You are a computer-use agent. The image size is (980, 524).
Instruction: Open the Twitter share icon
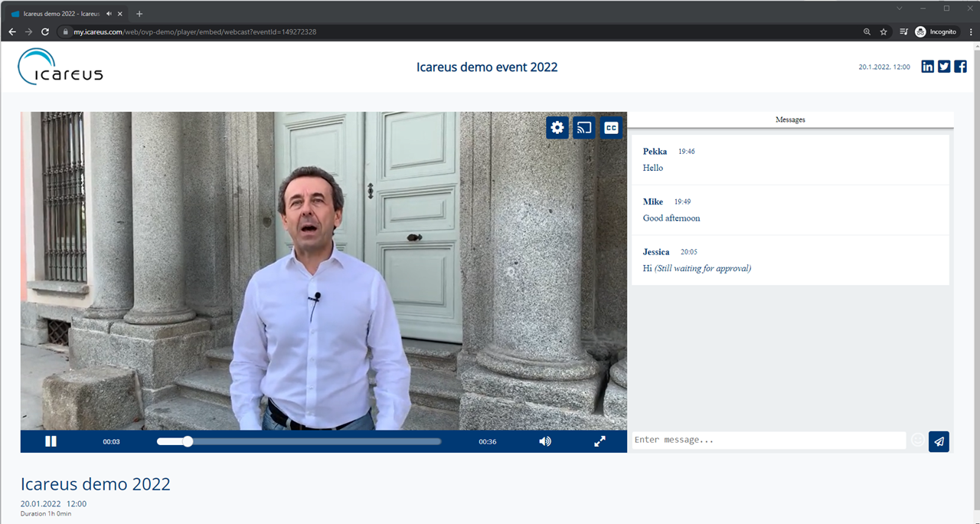944,67
